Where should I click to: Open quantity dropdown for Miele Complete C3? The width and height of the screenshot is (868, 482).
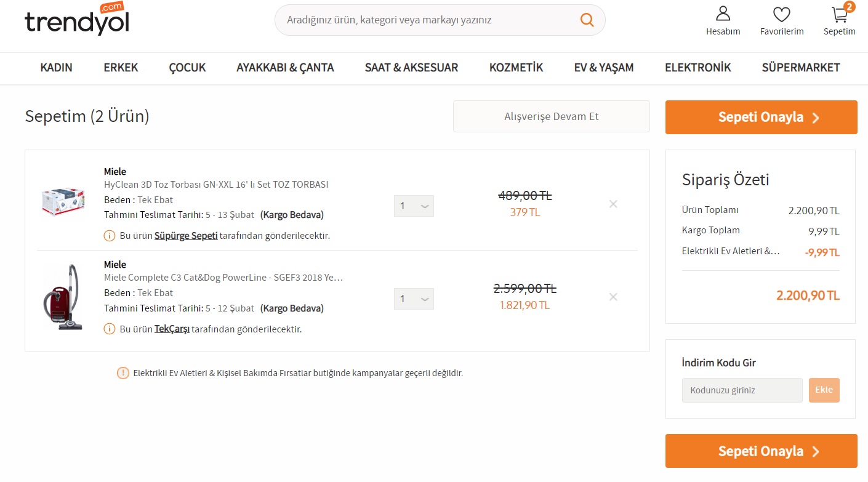[414, 299]
